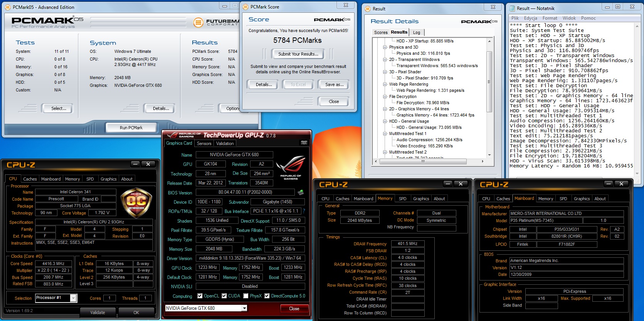The image size is (644, 321).
Task: Click the Video Encoding: 165.290 KB/s tree row
Action: pyautogui.click(x=425, y=146)
